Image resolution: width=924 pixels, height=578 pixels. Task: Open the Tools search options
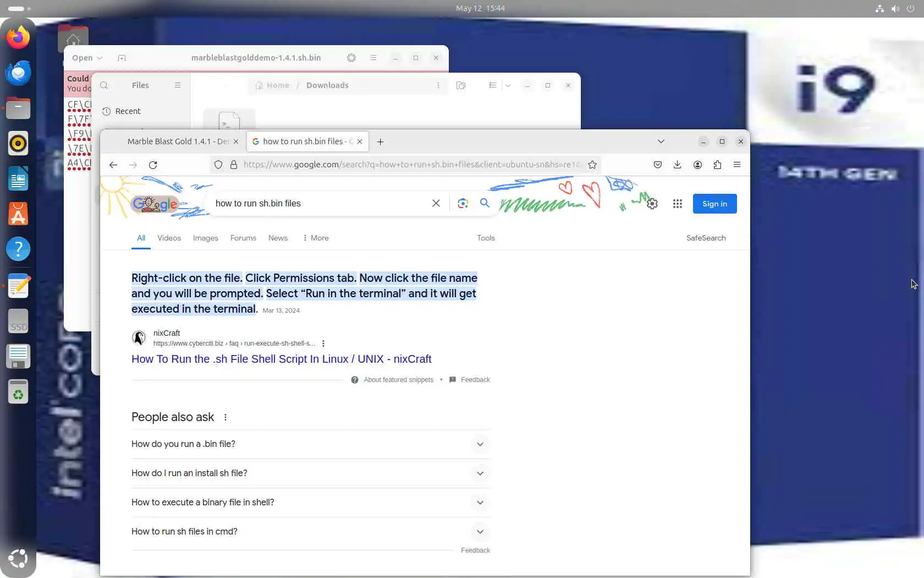coord(486,238)
